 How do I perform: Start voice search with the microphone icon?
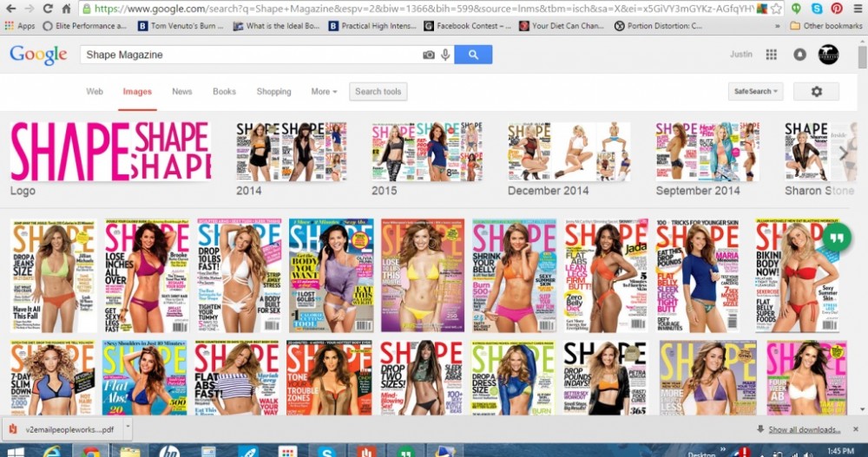pyautogui.click(x=445, y=55)
